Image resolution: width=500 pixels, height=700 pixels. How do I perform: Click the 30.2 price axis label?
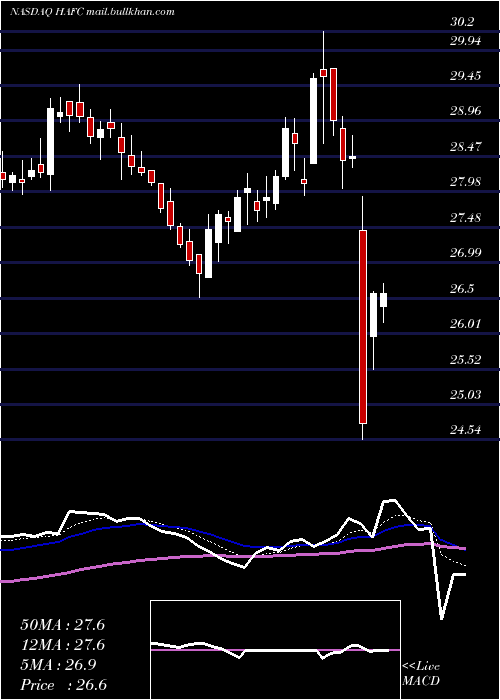[462, 22]
